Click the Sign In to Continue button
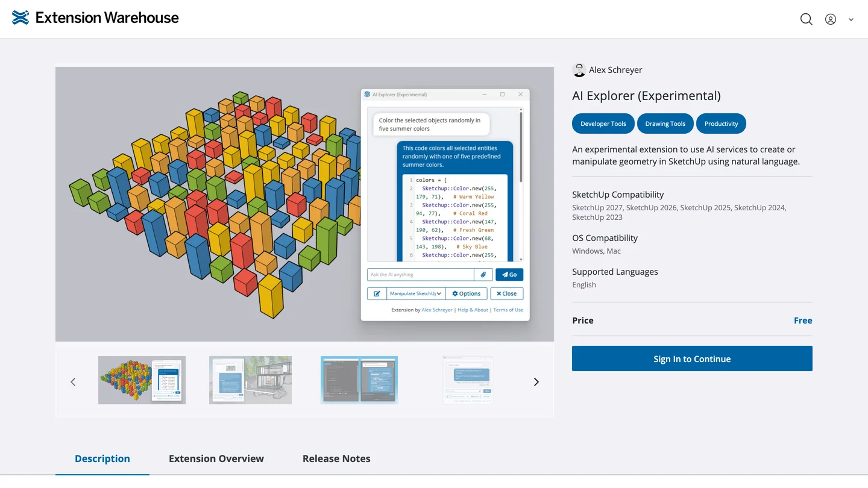This screenshot has height=488, width=868. [x=692, y=358]
